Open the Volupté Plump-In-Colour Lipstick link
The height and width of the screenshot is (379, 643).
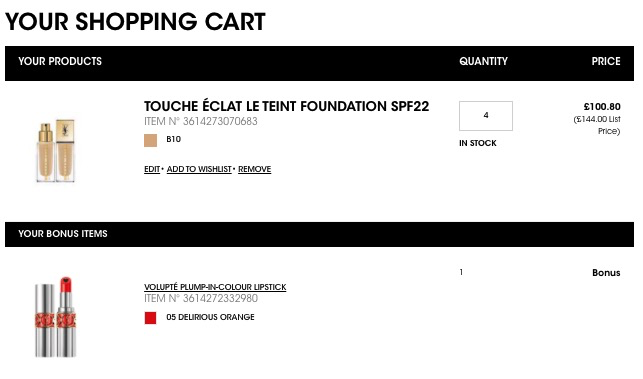(x=215, y=287)
